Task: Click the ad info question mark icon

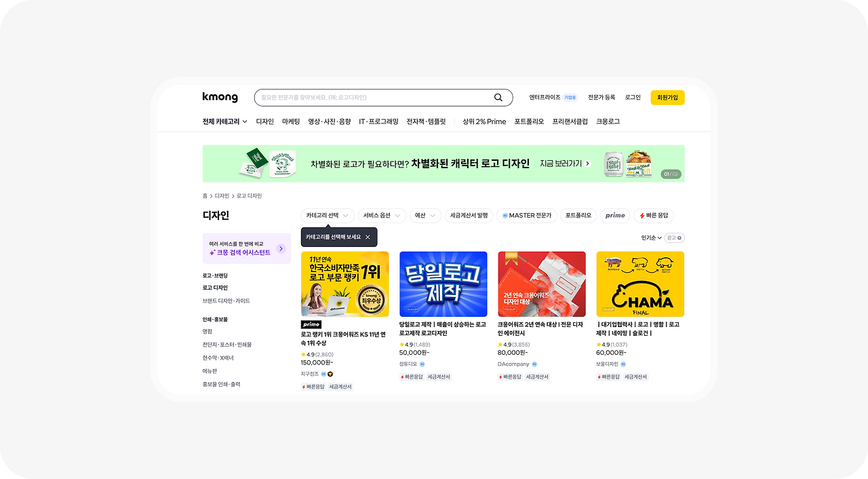Action: (x=679, y=237)
